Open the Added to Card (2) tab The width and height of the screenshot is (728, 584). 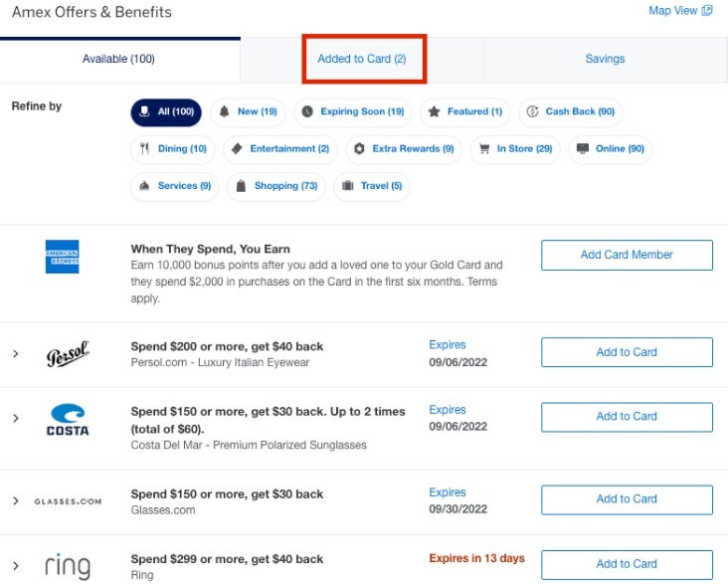(x=362, y=59)
